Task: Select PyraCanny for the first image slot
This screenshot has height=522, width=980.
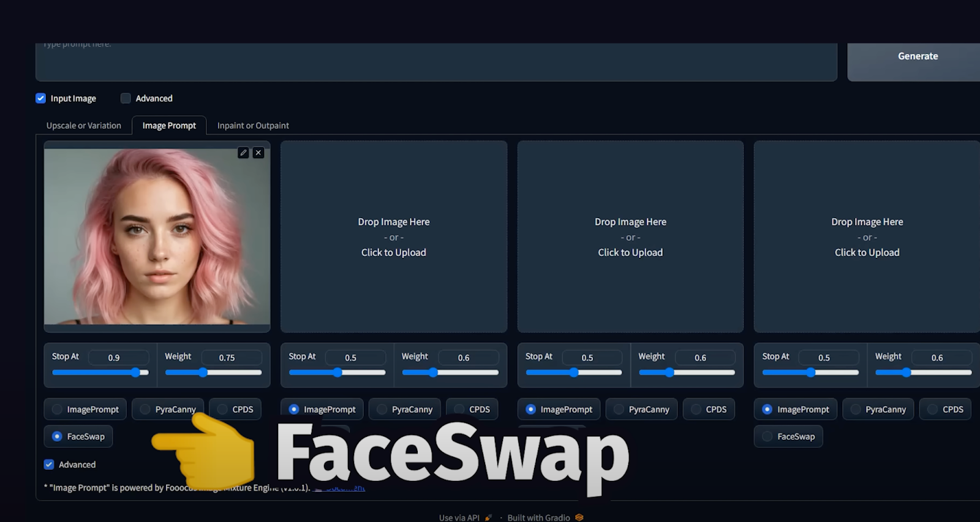Action: click(168, 409)
